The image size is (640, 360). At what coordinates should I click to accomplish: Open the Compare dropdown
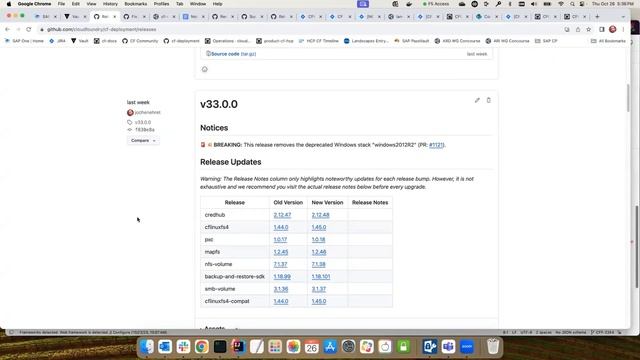(143, 140)
